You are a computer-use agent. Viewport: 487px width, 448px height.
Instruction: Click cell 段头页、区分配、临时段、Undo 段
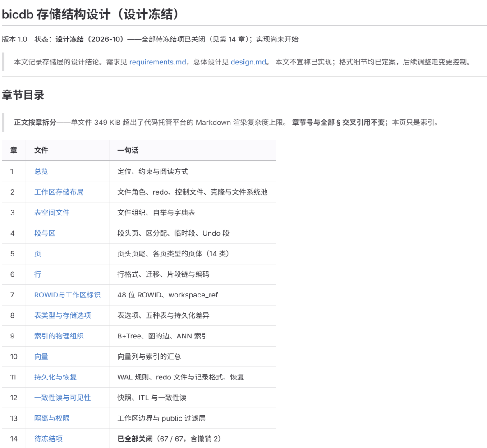click(x=192, y=233)
